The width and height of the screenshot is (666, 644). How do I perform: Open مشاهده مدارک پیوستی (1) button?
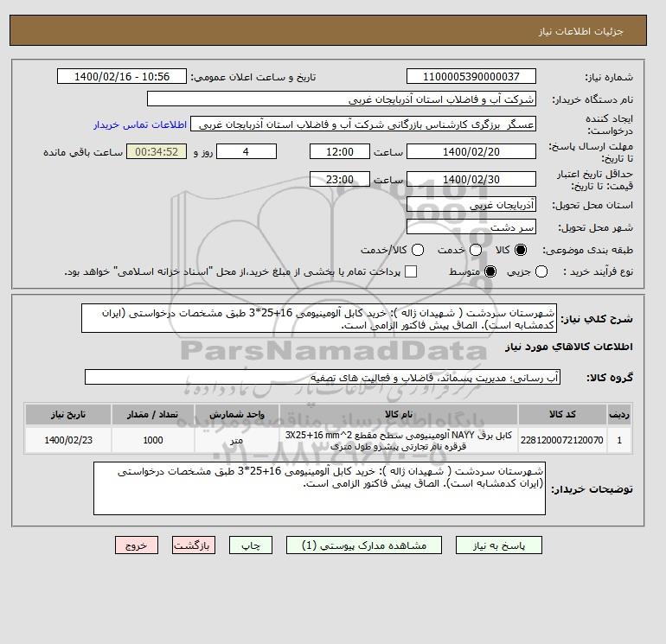pyautogui.click(x=364, y=545)
